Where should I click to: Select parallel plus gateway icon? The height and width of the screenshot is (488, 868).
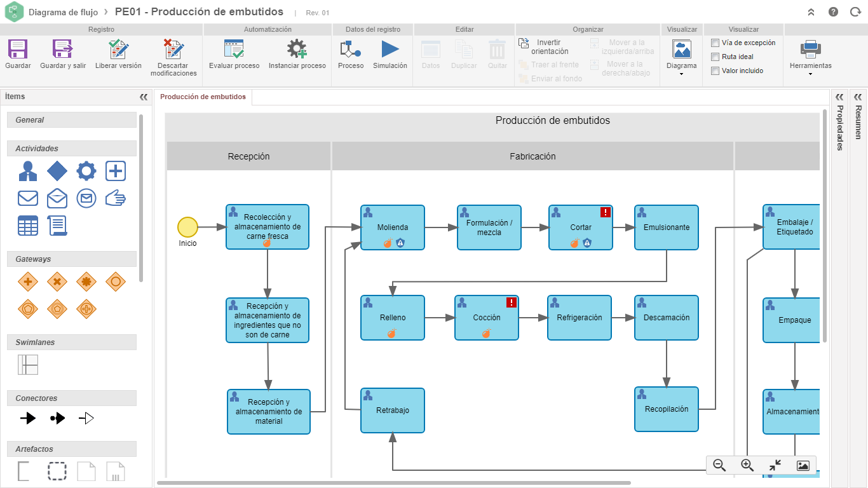(27, 281)
